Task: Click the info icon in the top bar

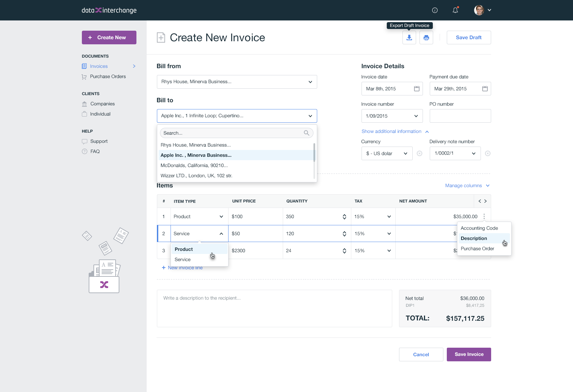Action: (x=435, y=10)
